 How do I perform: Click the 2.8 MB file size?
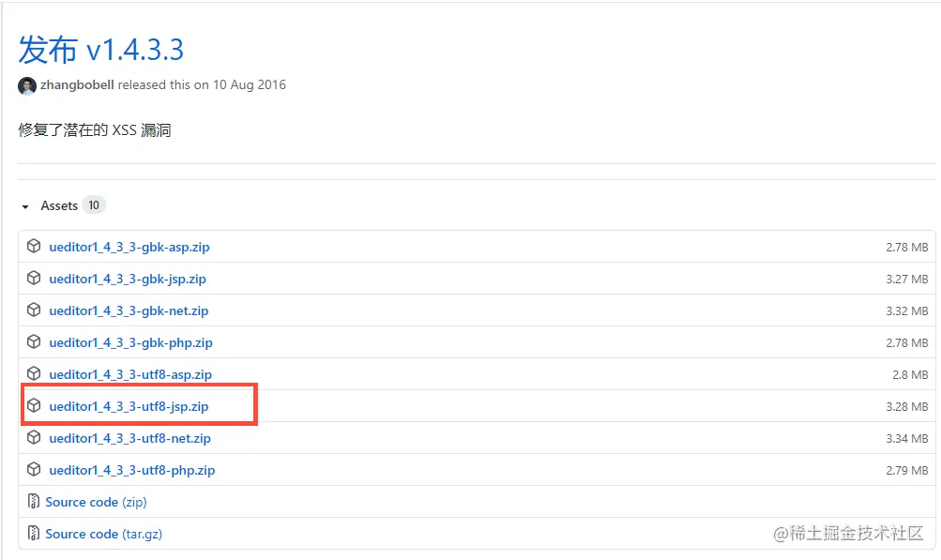(x=910, y=374)
